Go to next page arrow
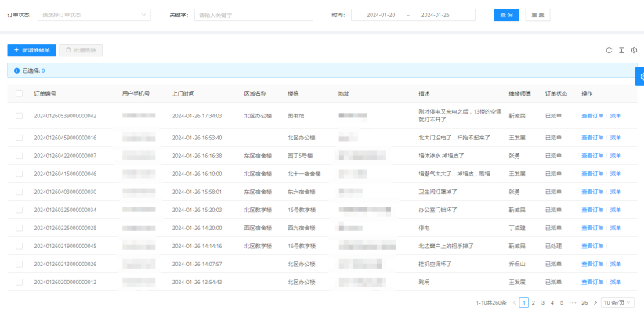 pos(595,303)
